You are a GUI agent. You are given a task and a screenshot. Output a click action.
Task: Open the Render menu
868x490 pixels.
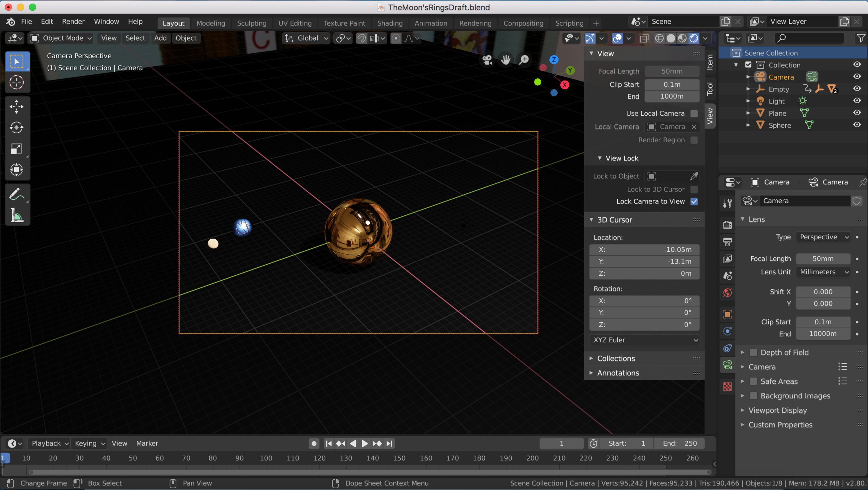(73, 22)
